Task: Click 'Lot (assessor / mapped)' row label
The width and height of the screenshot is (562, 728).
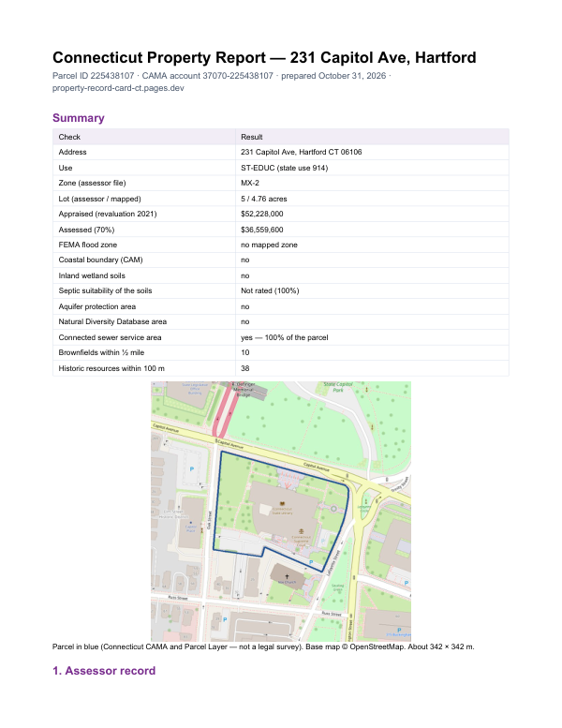Action: click(x=100, y=199)
